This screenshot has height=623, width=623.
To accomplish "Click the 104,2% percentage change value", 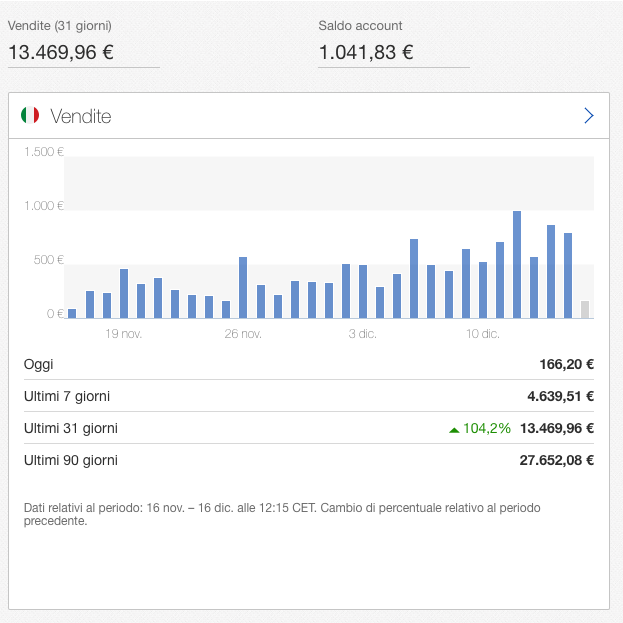I will pos(486,428).
